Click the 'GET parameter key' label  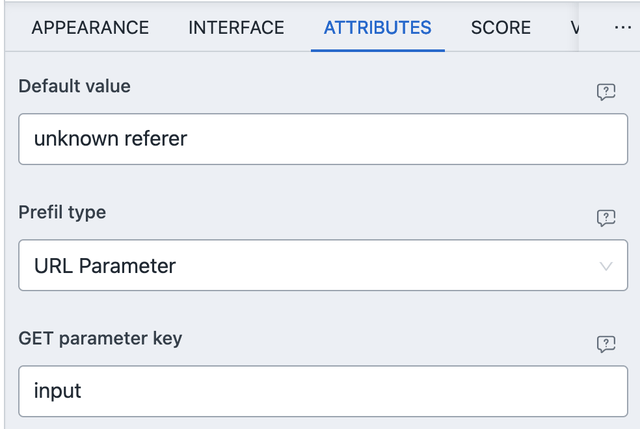tap(100, 338)
